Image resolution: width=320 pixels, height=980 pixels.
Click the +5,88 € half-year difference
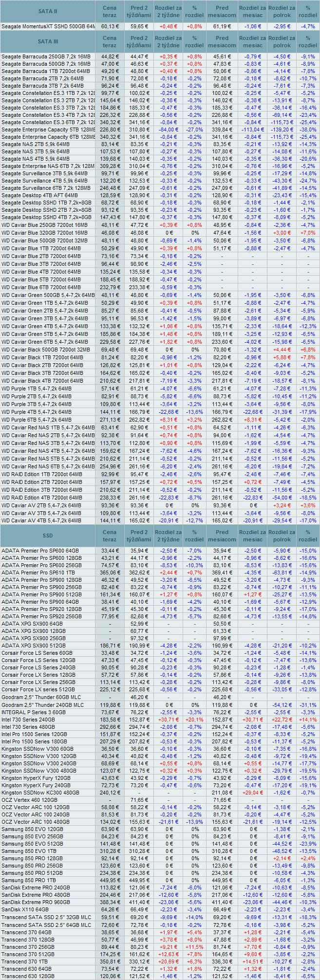tap(282, 357)
